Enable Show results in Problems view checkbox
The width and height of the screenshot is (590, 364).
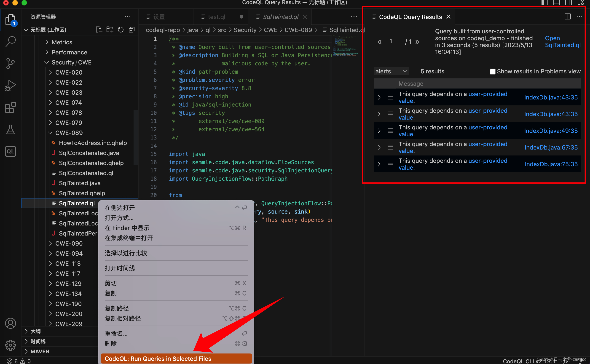pos(493,72)
